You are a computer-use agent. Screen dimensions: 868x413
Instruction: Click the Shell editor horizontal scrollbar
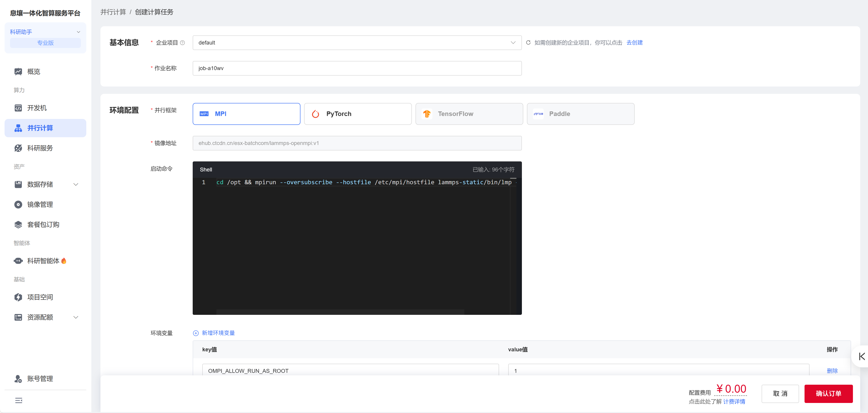[x=340, y=312]
